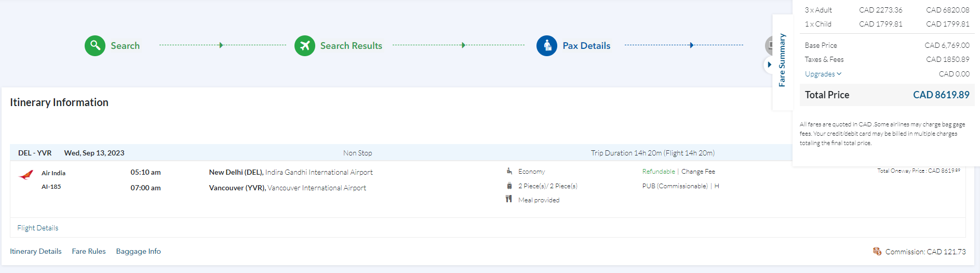This screenshot has height=273, width=980.
Task: Open the Baggage Info tab
Action: tap(138, 251)
